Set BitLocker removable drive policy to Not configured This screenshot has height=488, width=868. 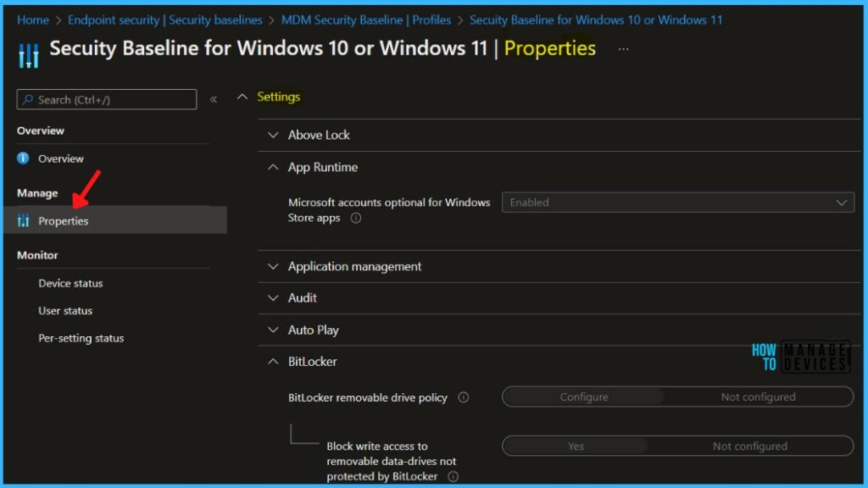[758, 396]
